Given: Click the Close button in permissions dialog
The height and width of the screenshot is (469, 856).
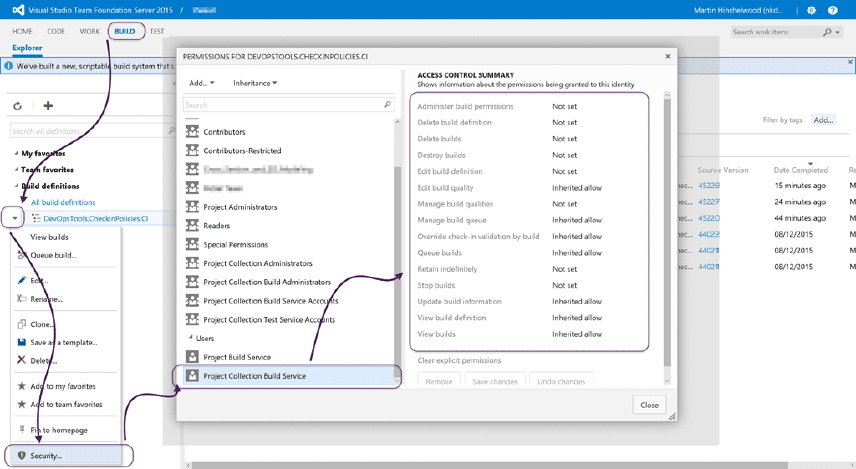Looking at the screenshot, I should pyautogui.click(x=650, y=405).
